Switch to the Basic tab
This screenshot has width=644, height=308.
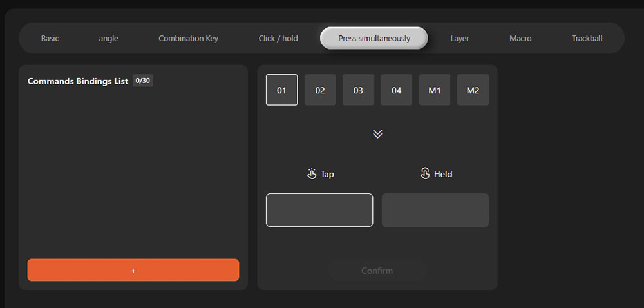tap(50, 38)
